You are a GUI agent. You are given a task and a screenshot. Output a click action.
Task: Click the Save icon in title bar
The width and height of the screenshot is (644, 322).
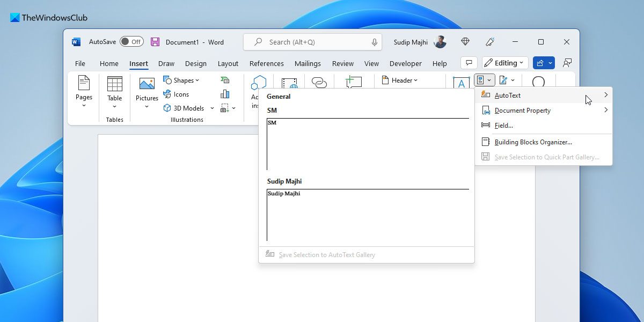click(155, 42)
